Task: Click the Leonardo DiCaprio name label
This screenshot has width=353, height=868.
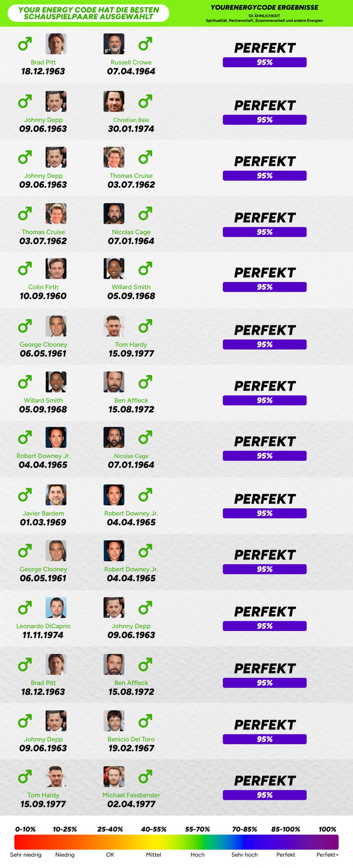Action: point(43,626)
